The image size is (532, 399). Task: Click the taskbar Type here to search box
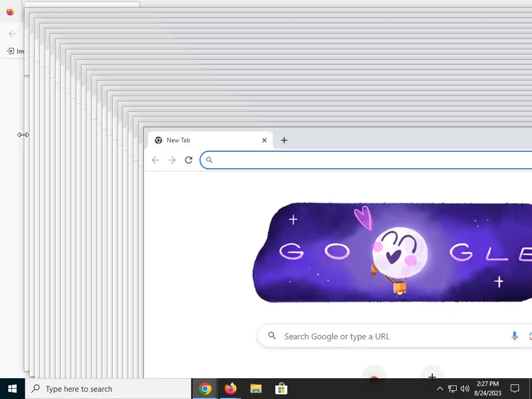[x=108, y=389]
